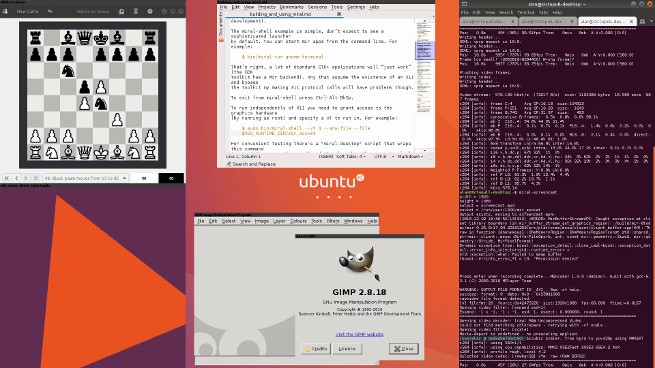
Task: Click New Game in the chess header
Action: tap(27, 11)
